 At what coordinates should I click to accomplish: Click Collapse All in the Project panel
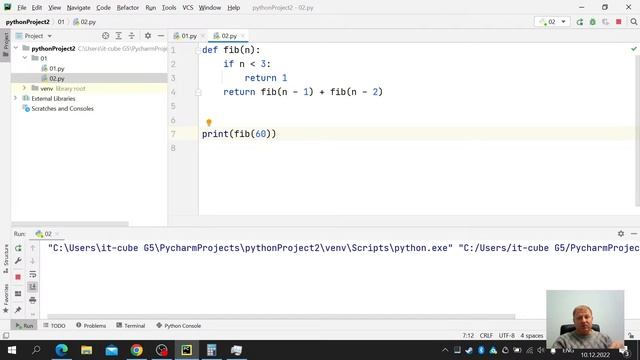[131, 36]
